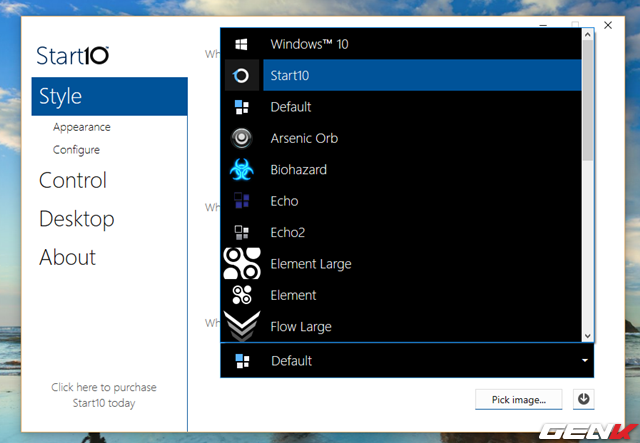Switch to the Desktop section
Viewport: 640px width, 443px height.
(77, 219)
